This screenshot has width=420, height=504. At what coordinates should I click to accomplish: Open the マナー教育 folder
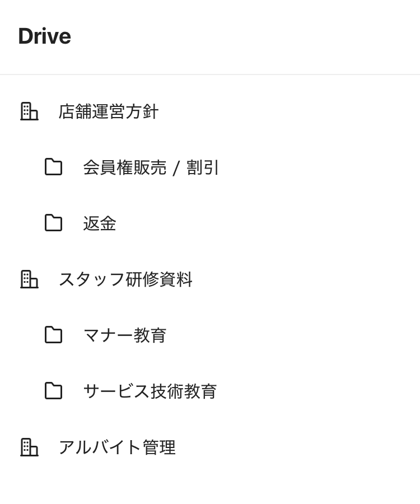pos(124,335)
